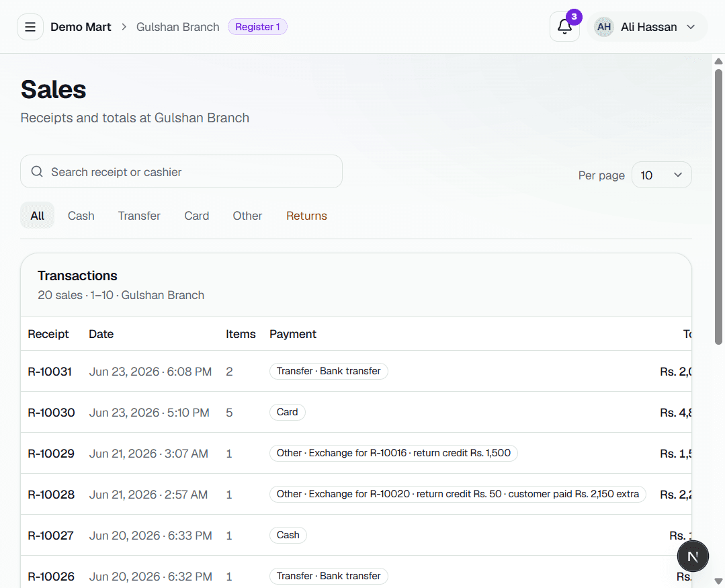Click the items count 5 for R-10030

point(229,413)
